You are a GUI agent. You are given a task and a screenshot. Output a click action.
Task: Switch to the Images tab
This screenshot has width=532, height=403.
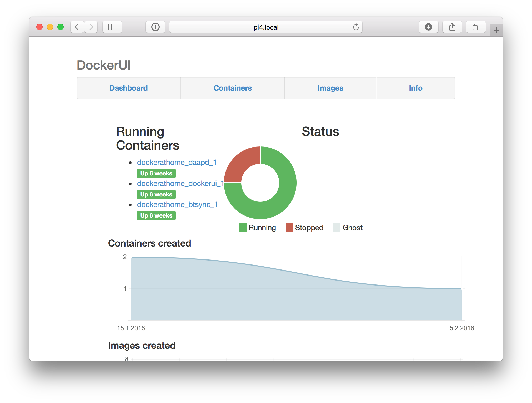[x=330, y=88]
